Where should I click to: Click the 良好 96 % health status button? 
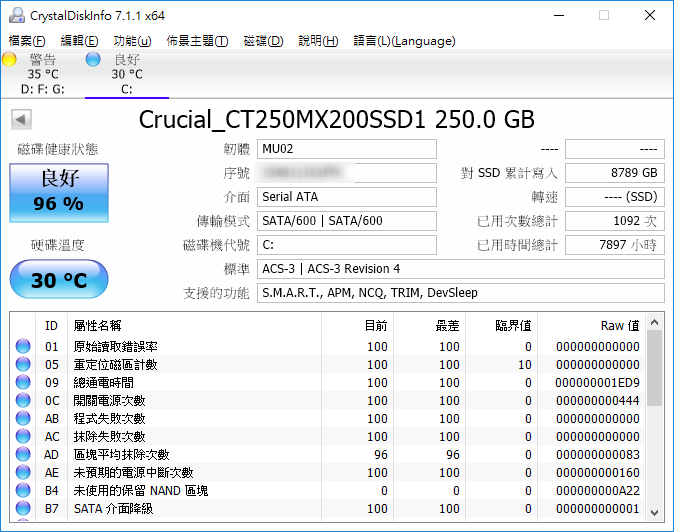click(59, 193)
